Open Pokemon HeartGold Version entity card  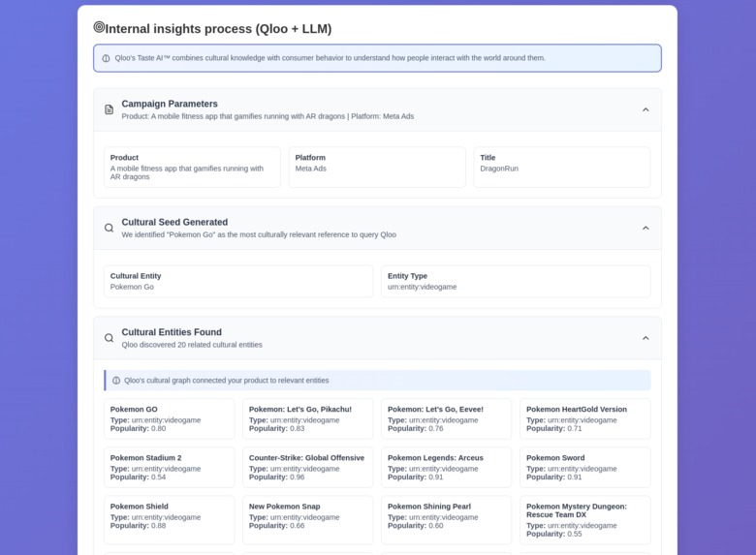585,418
